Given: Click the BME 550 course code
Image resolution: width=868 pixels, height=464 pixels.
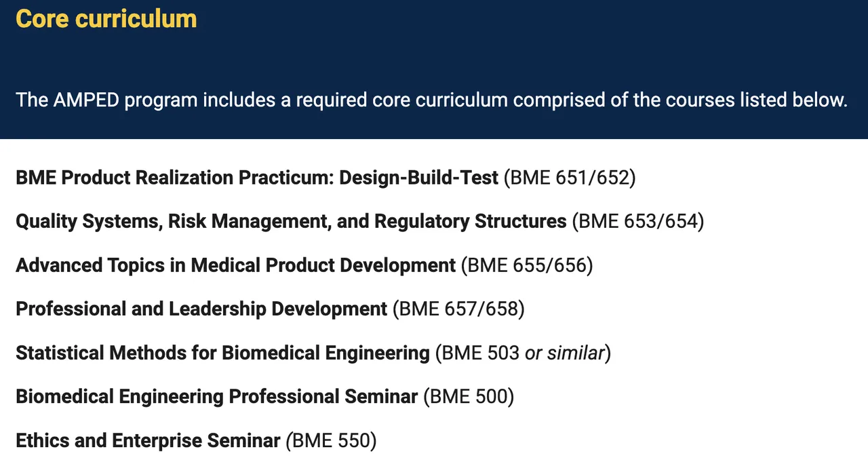Looking at the screenshot, I should [x=332, y=441].
